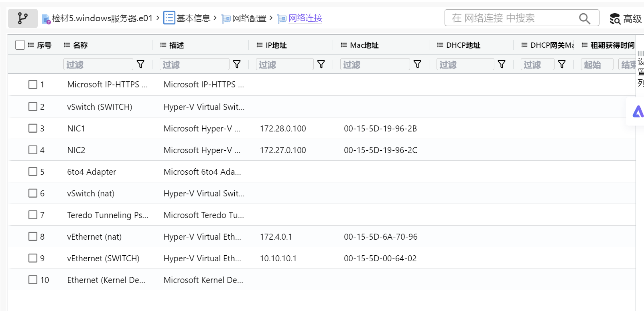Select IP cell 172.28.0.100
Viewport: 644px width, 311px height.
(283, 129)
